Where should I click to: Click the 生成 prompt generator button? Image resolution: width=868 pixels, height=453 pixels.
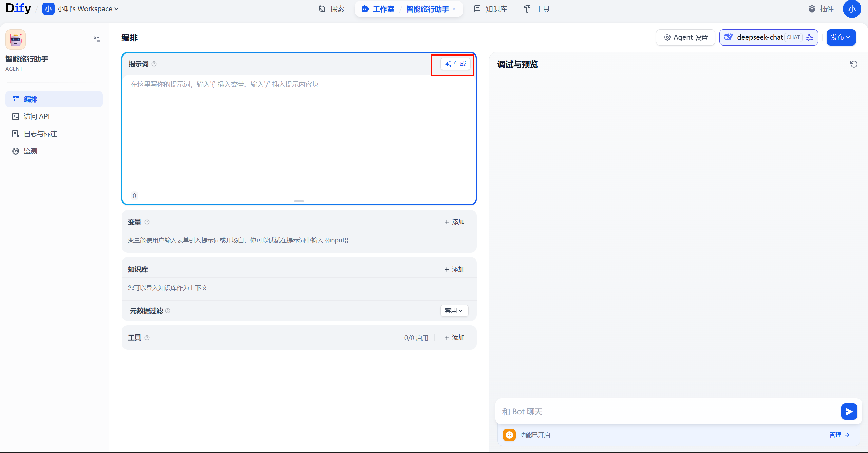[455, 64]
